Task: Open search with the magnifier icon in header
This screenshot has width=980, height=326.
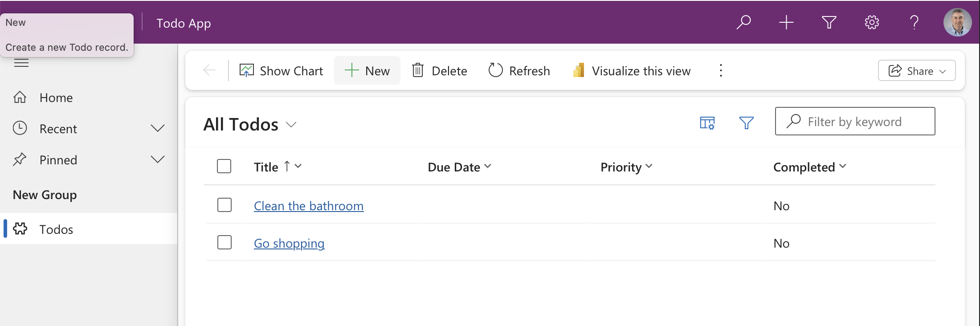Action: click(x=743, y=22)
